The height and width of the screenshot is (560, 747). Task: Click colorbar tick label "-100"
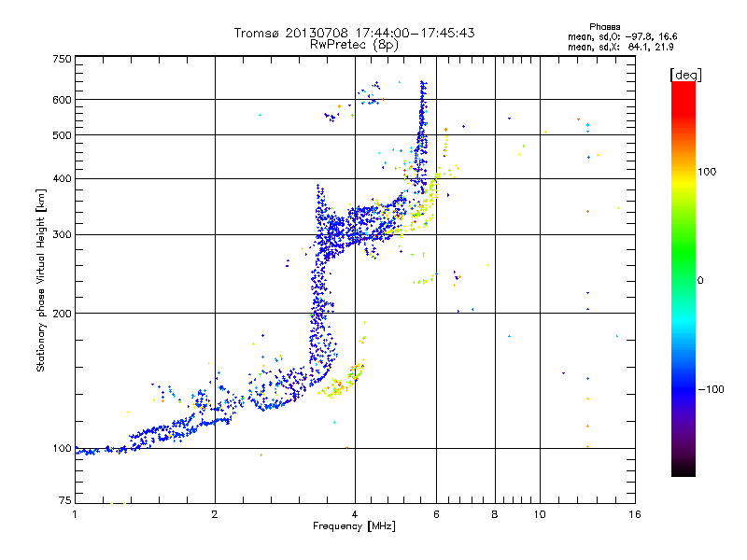(711, 389)
